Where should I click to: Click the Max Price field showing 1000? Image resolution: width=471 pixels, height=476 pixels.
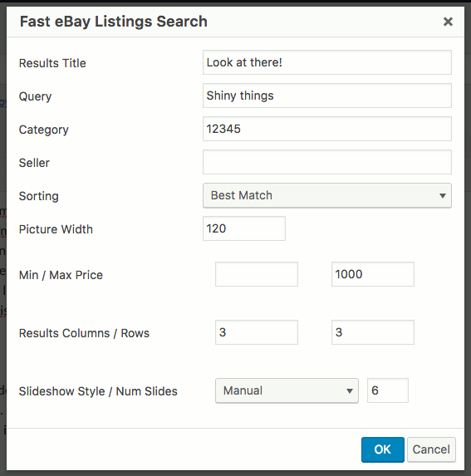[373, 274]
